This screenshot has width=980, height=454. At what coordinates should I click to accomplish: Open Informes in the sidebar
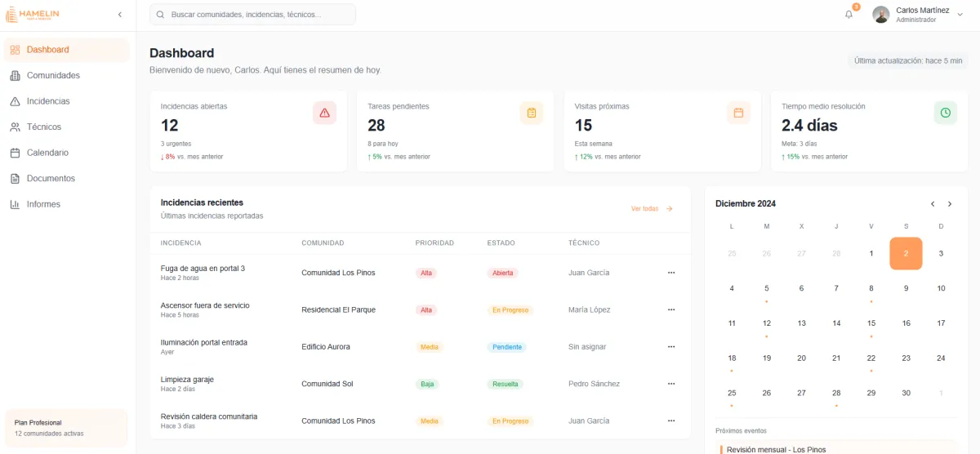click(x=67, y=204)
